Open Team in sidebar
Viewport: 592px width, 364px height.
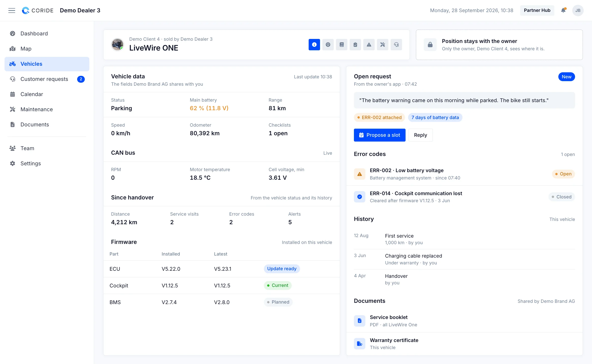(x=47, y=148)
